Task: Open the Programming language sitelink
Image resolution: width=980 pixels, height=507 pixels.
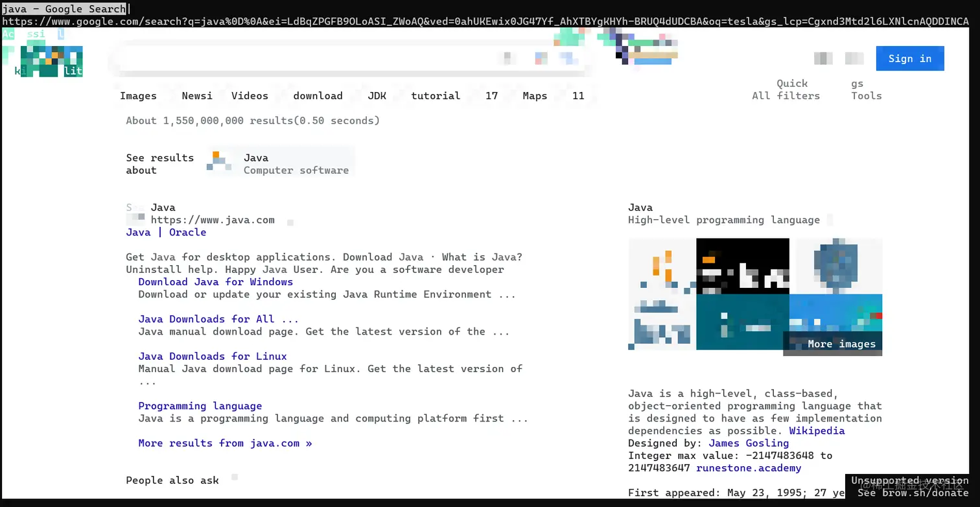Action: (200, 406)
